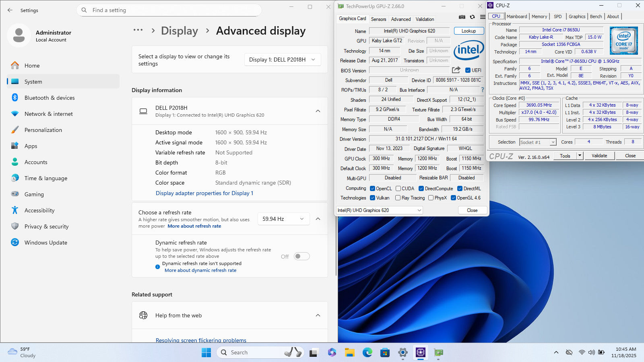This screenshot has width=644, height=362.
Task: Click the Lookup button in GPU-Z
Action: [469, 31]
